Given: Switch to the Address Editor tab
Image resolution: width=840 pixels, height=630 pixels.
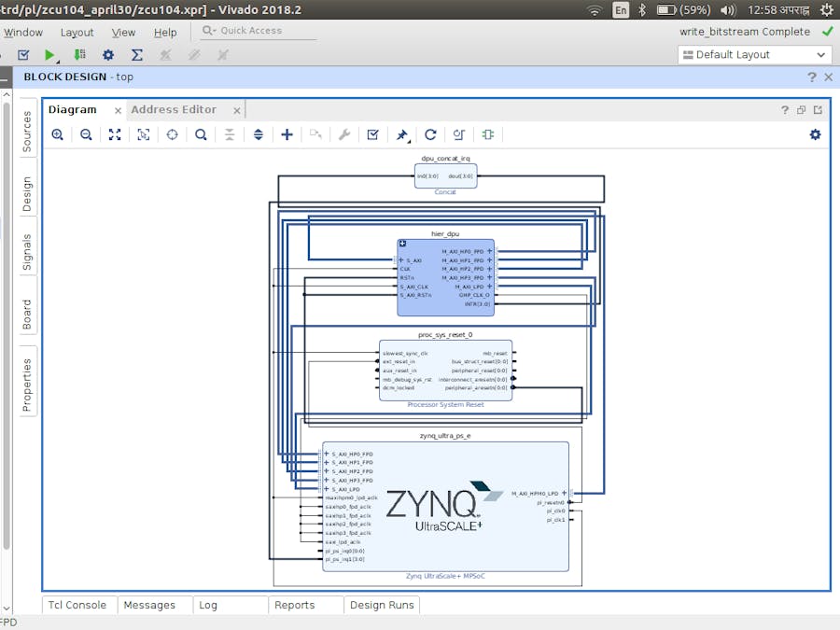Looking at the screenshot, I should click(174, 109).
